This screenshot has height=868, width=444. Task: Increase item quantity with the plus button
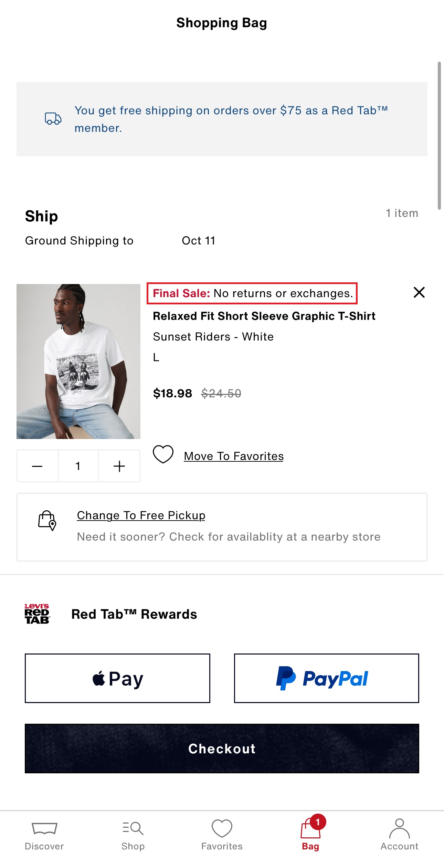[119, 466]
